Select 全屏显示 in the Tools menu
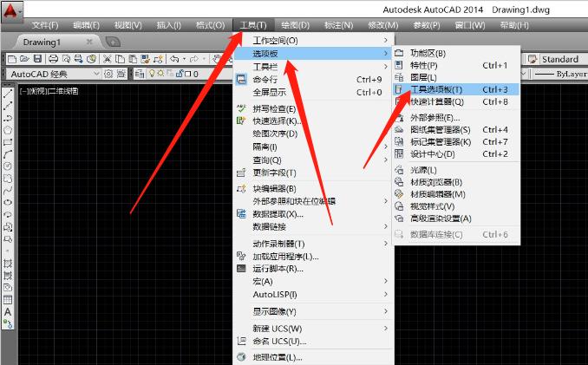This screenshot has height=365, width=588. click(313, 92)
